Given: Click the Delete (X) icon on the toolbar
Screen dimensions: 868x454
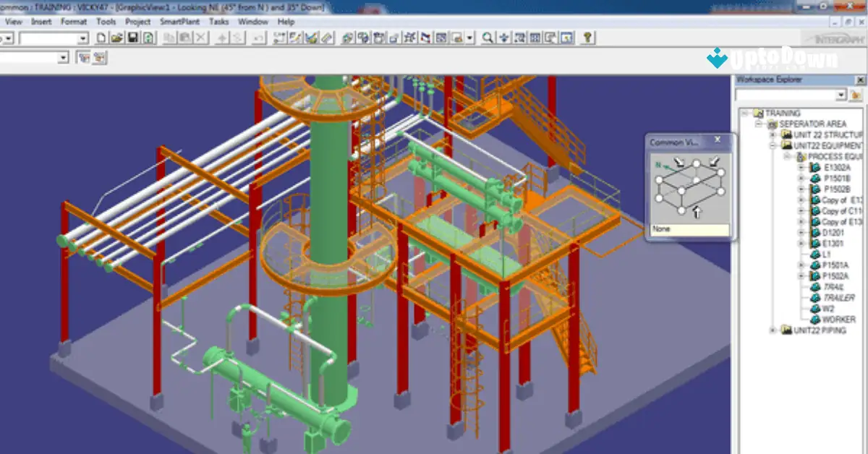Looking at the screenshot, I should point(201,36).
